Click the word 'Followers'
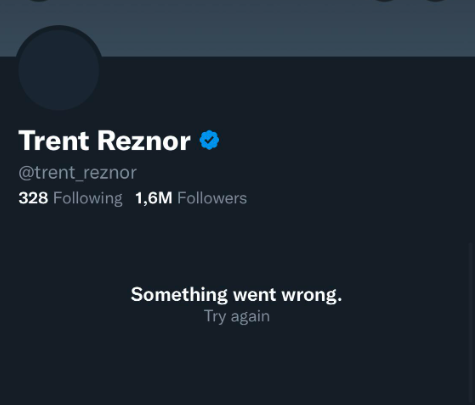Viewport: 475px width, 405px height. 212,198
